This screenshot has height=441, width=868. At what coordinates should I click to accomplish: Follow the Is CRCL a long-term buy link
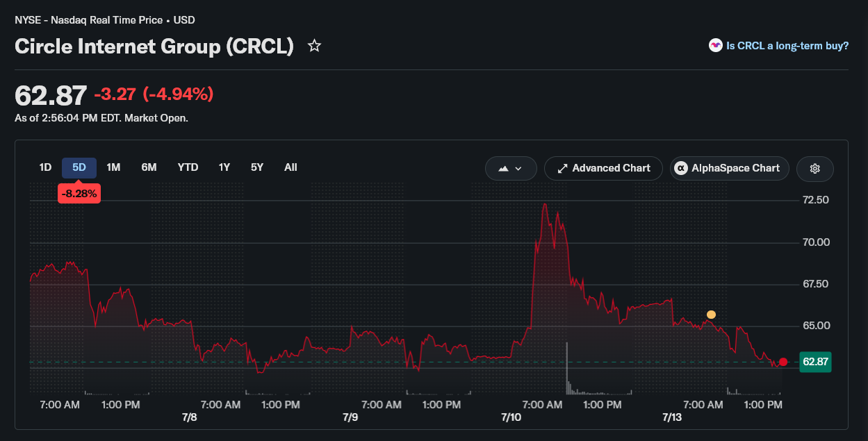pyautogui.click(x=787, y=46)
